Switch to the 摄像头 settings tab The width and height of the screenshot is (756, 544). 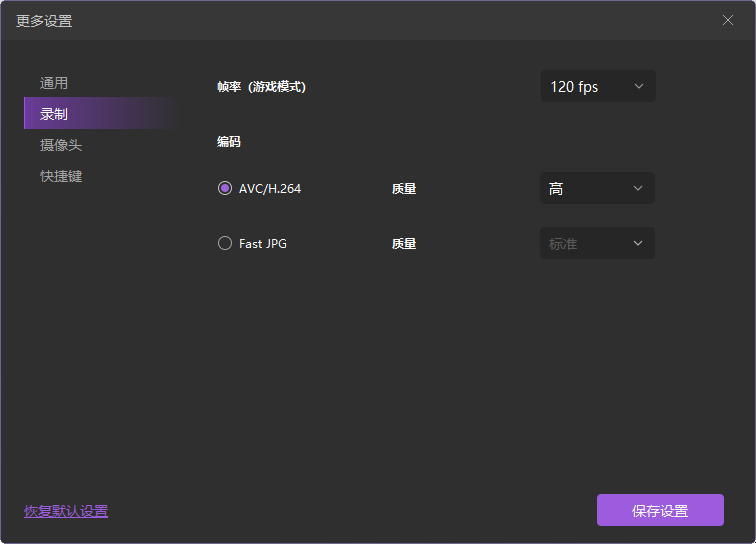[61, 145]
